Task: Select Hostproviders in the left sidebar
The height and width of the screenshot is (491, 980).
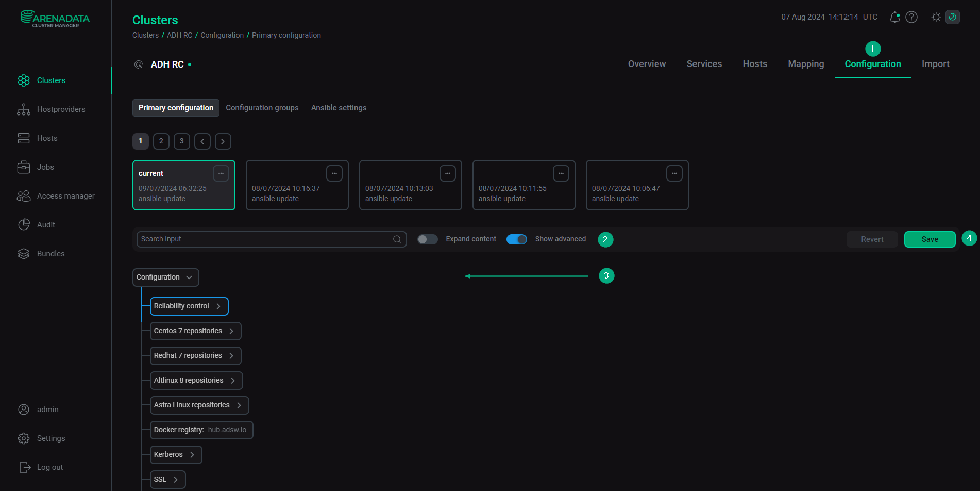Action: tap(61, 109)
